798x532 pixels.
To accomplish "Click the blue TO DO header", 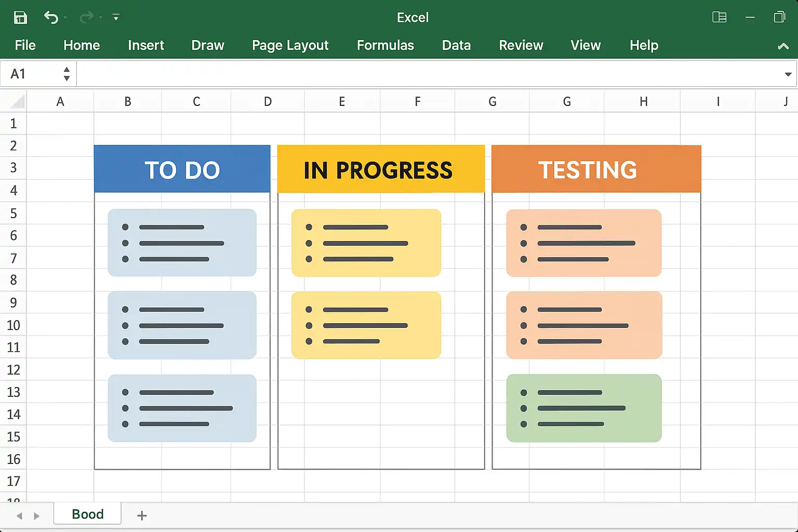I will point(182,169).
